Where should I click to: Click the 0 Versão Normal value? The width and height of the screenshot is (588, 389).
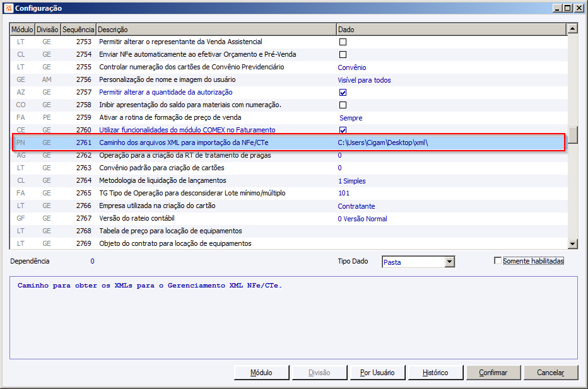(x=362, y=219)
